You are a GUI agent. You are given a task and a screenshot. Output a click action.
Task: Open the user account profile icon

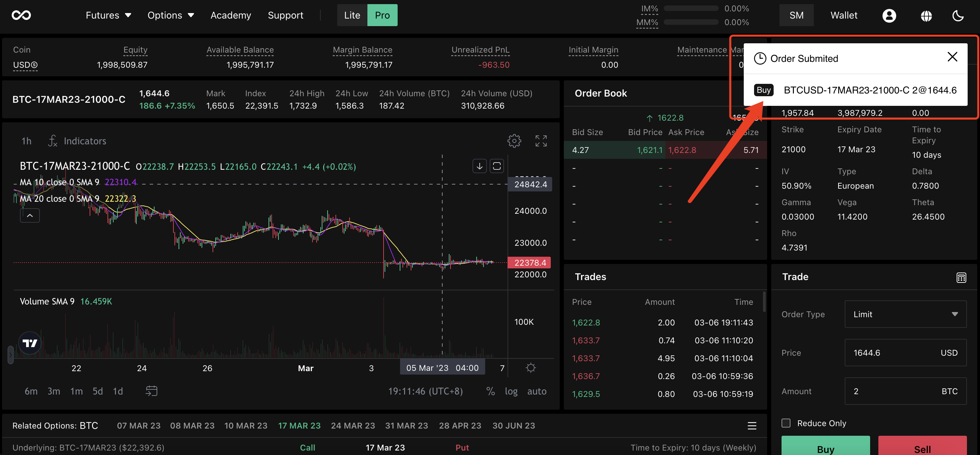[889, 15]
